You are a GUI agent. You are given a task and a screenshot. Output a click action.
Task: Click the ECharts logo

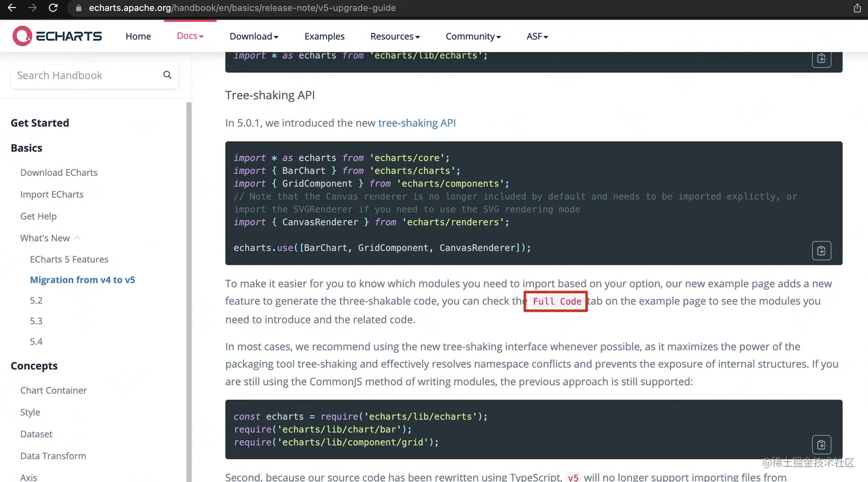(57, 36)
